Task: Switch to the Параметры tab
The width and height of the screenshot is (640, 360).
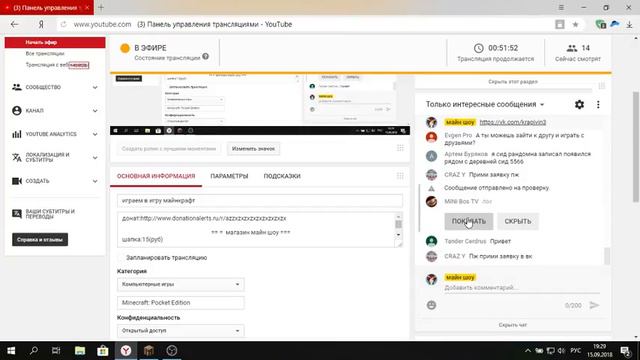Action: point(229,176)
